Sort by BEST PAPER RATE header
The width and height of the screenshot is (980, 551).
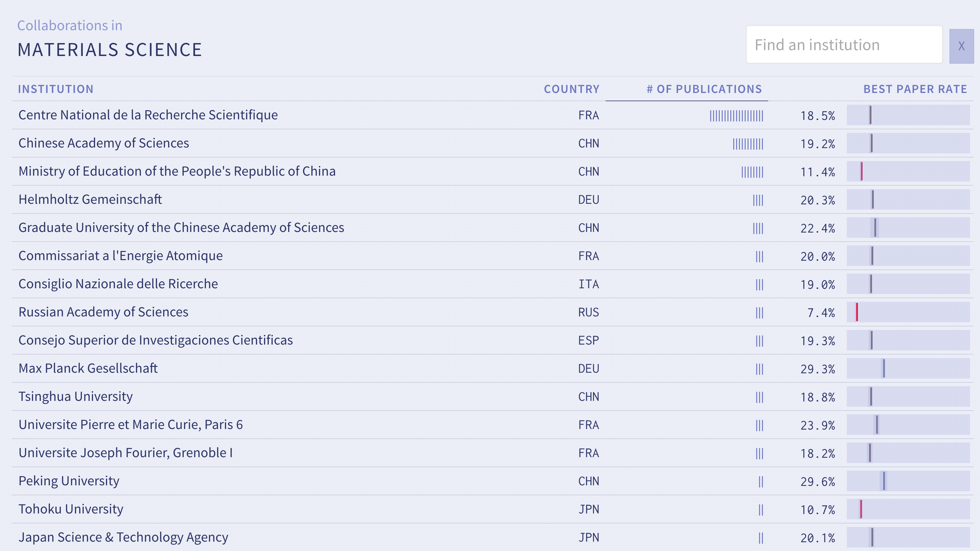tap(915, 89)
